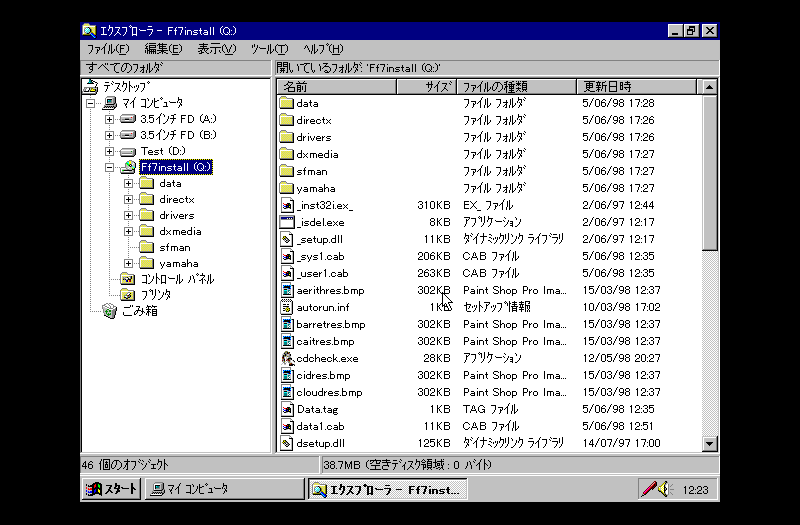Click the caitres.bmp image icon
The height and width of the screenshot is (525, 800).
(287, 341)
